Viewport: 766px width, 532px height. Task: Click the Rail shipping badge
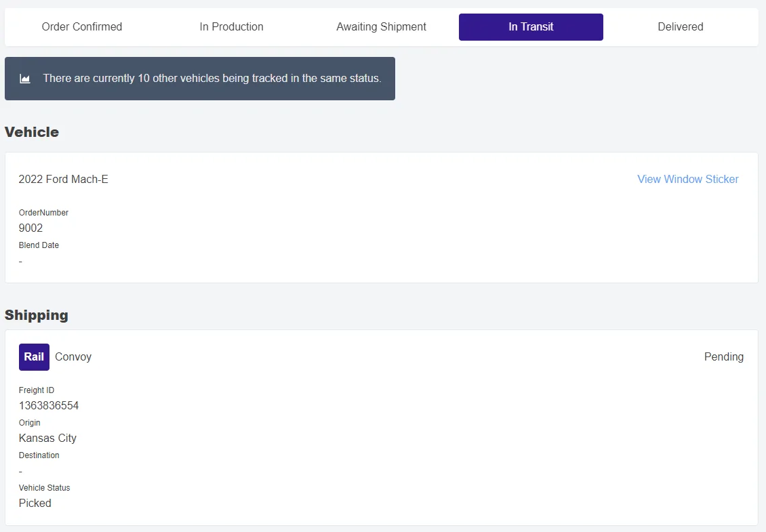34,357
